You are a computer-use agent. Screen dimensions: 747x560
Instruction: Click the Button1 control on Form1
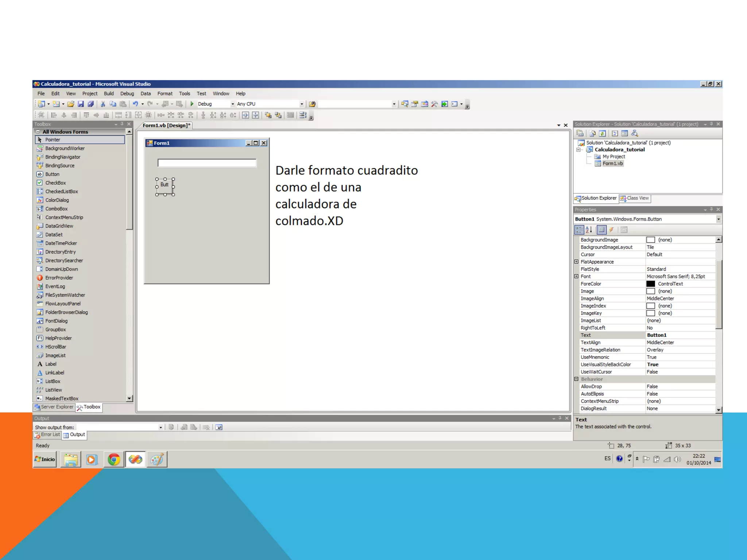click(x=165, y=186)
